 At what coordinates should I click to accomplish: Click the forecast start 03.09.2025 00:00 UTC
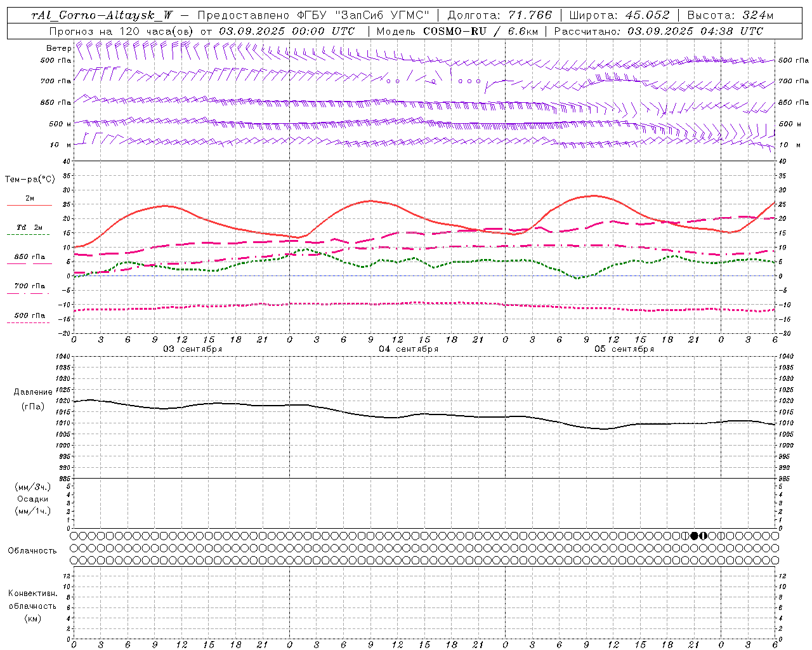(x=287, y=31)
